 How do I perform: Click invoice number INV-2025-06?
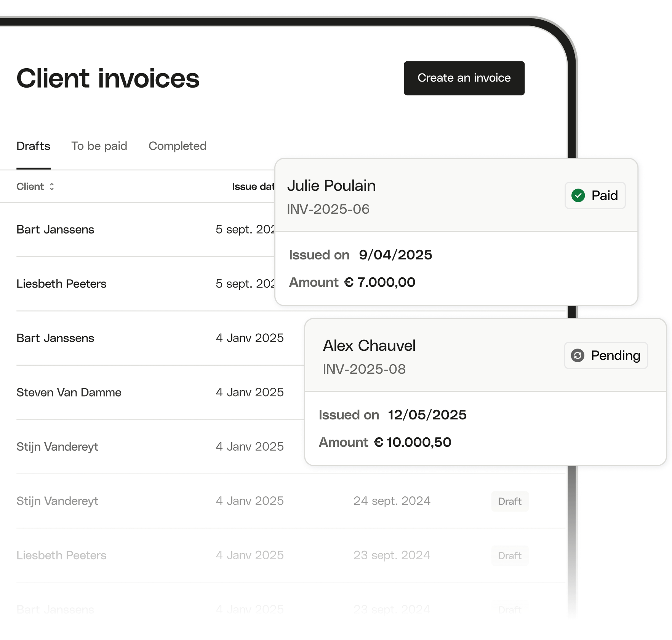click(x=328, y=209)
